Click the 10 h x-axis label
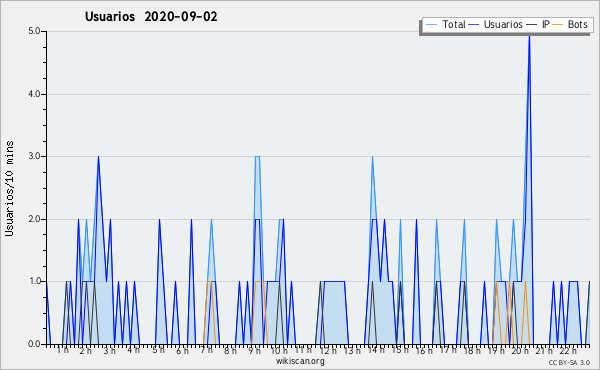 point(279,350)
